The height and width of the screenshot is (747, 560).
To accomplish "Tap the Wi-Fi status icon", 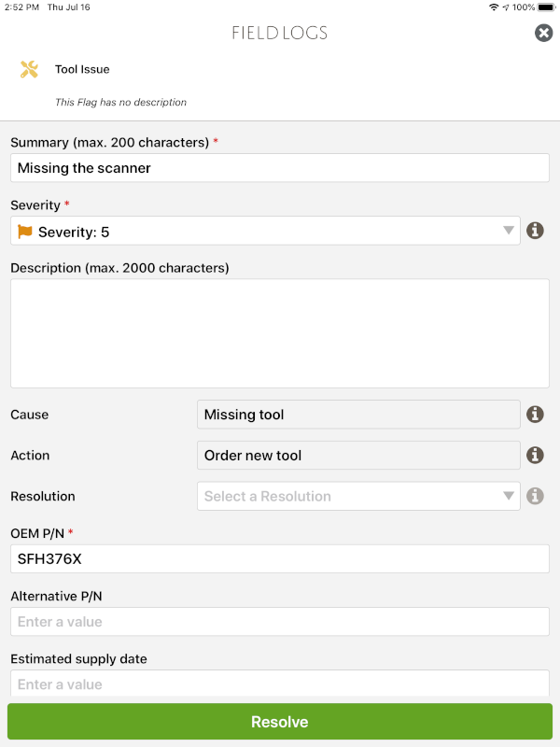I will coord(493,7).
